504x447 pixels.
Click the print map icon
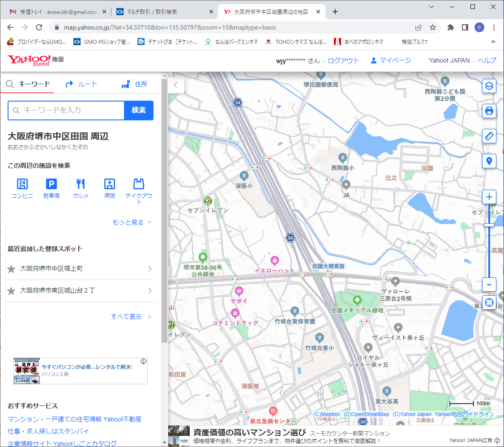pyautogui.click(x=489, y=111)
